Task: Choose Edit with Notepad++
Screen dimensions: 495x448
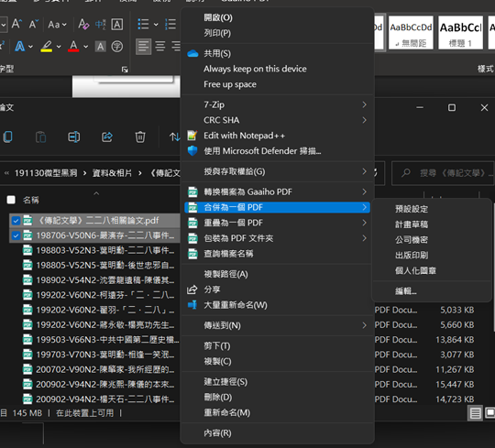Action: [277, 136]
